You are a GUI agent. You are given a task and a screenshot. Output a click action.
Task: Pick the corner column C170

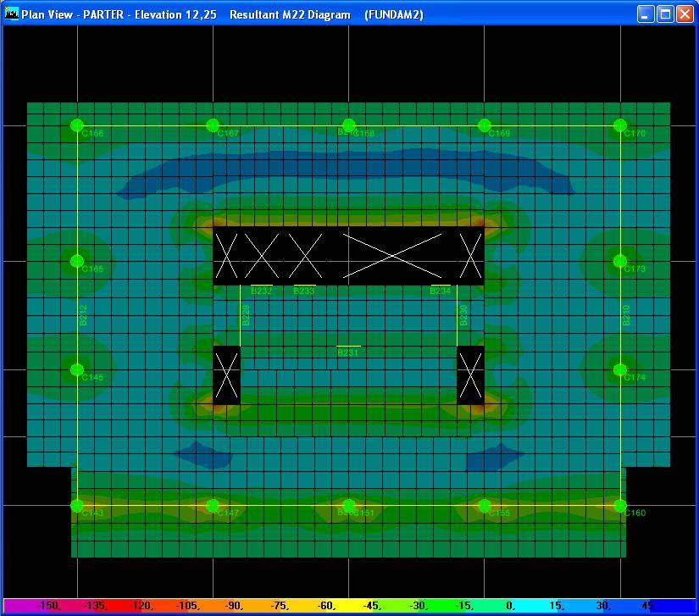coord(620,125)
